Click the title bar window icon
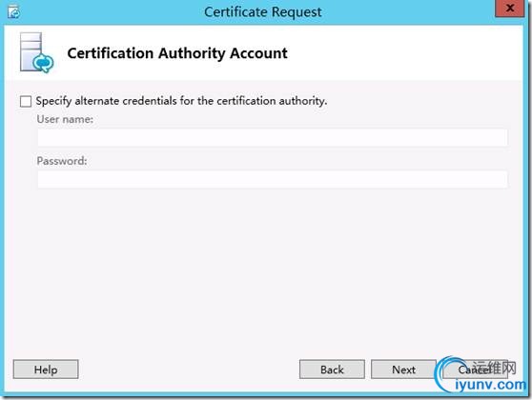 [14, 12]
